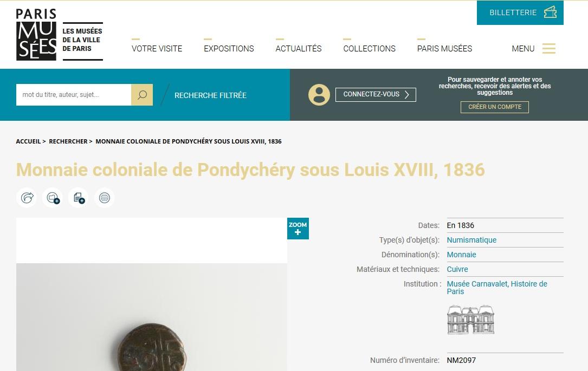The image size is (588, 371).
Task: Open the hamburger MENU icon
Action: [548, 48]
